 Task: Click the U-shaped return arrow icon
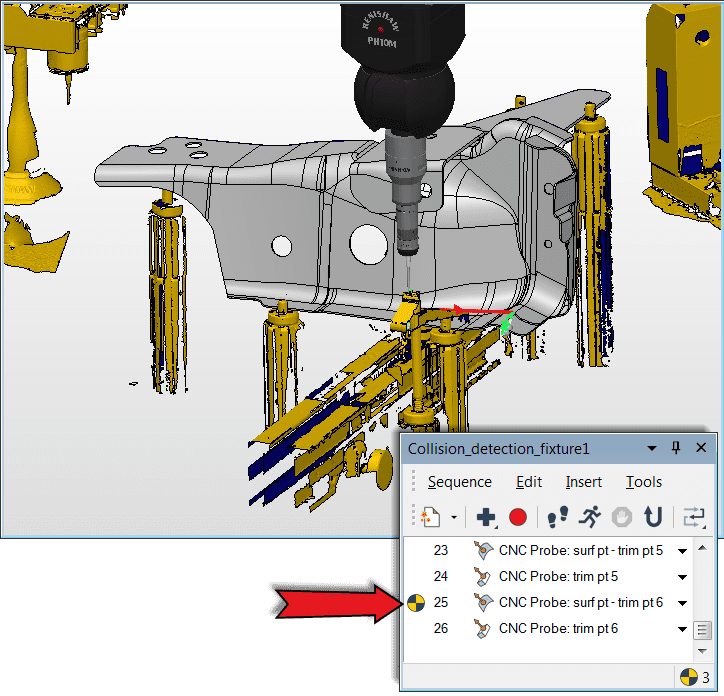point(653,517)
